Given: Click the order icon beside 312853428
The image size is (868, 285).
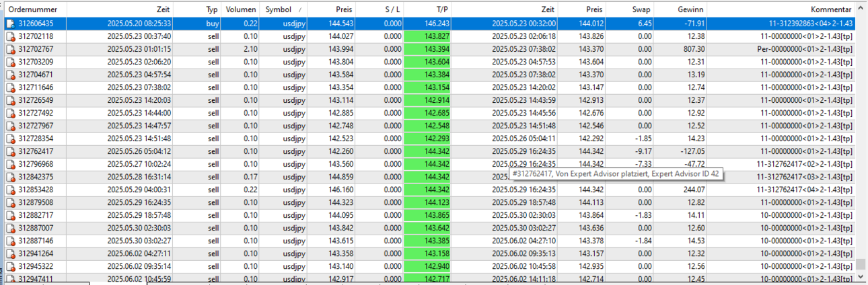Looking at the screenshot, I should pyautogui.click(x=10, y=190).
